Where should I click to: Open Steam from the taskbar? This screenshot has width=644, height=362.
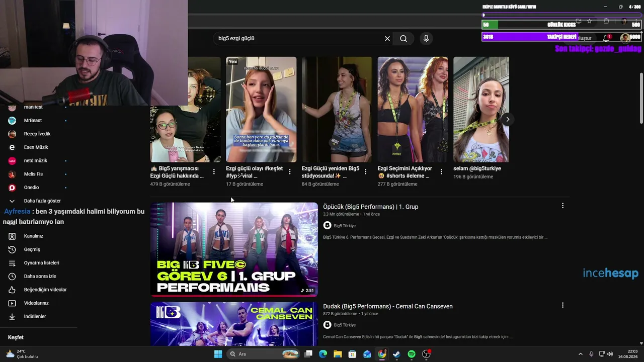[x=396, y=354]
